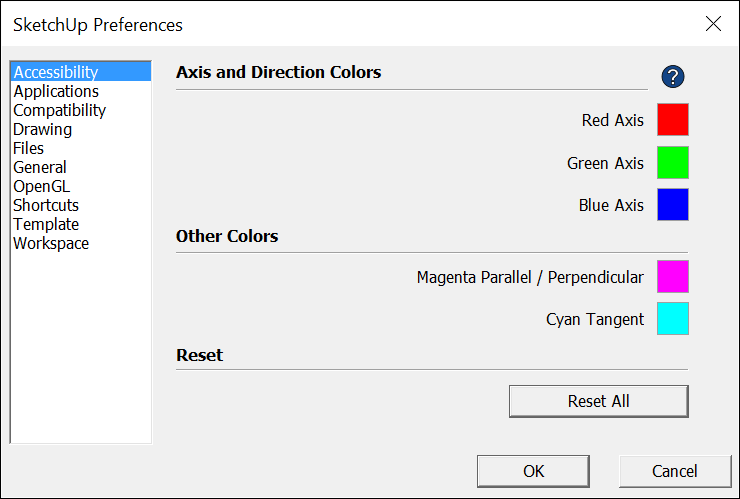Dismiss the dialog with Cancel

tap(675, 471)
